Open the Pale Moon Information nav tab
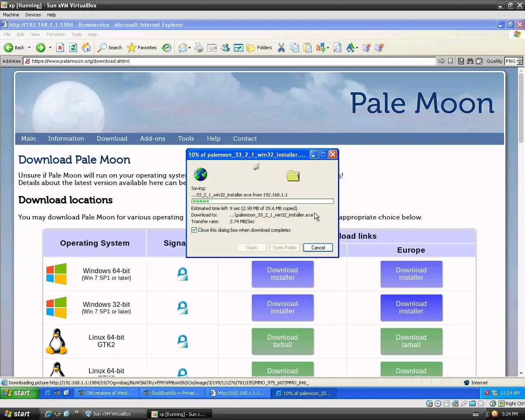 click(66, 139)
